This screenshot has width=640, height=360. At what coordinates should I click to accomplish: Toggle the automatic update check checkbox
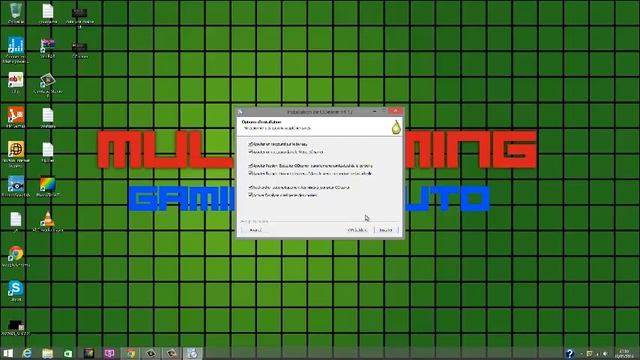point(251,187)
